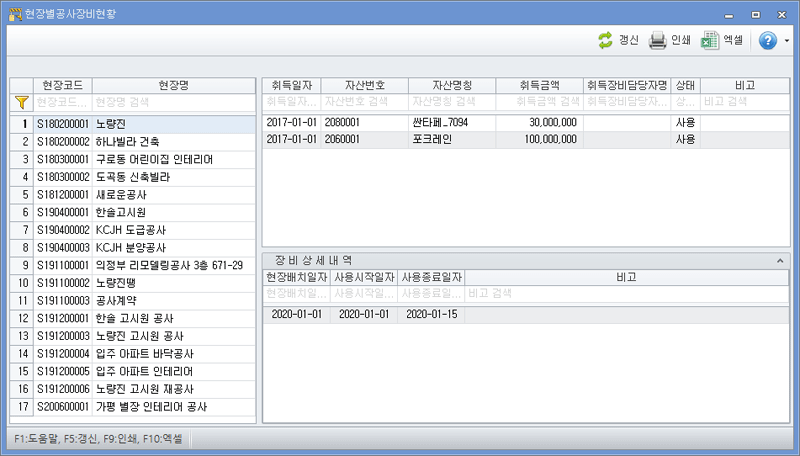Open help via the blue question icon
Image resolution: width=800 pixels, height=456 pixels.
click(x=768, y=40)
